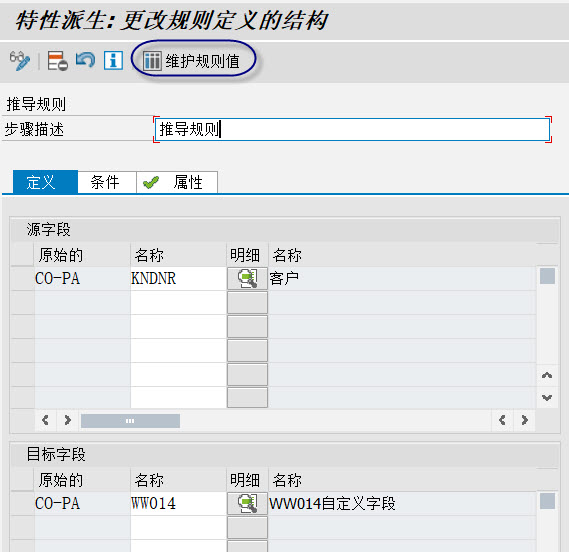Click CO-PA cell in target fields table

[82, 504]
